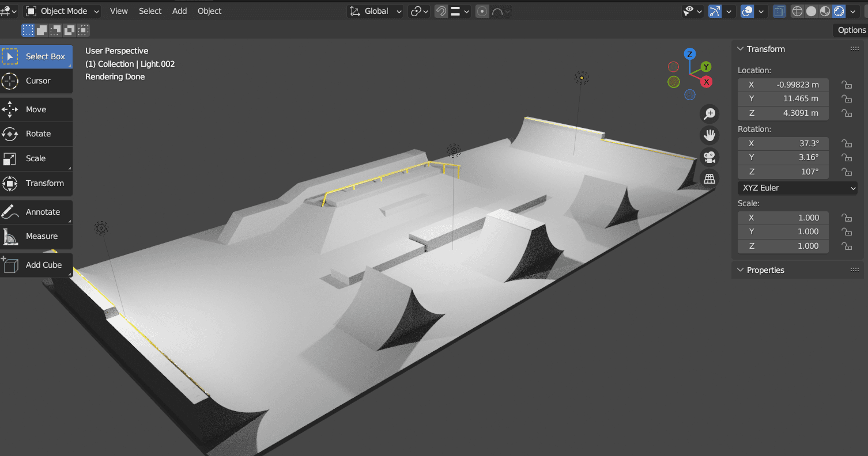Activate the Move tool

[36, 109]
